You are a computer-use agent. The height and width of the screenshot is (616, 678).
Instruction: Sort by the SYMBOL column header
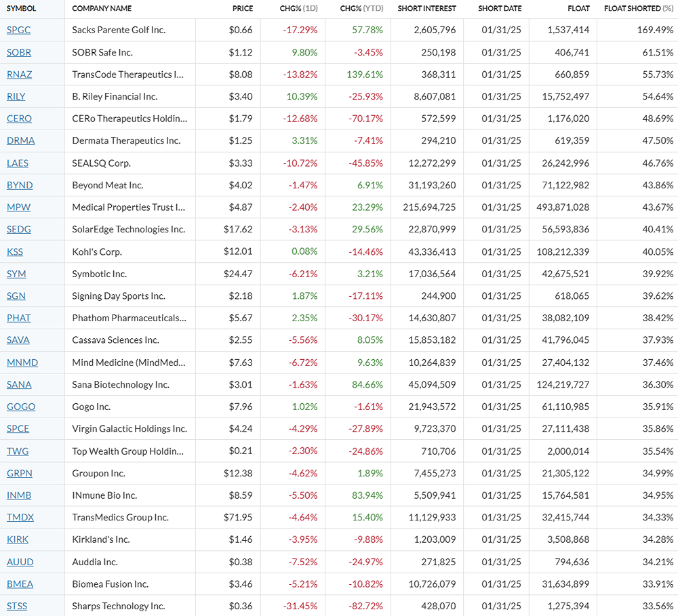pyautogui.click(x=22, y=8)
